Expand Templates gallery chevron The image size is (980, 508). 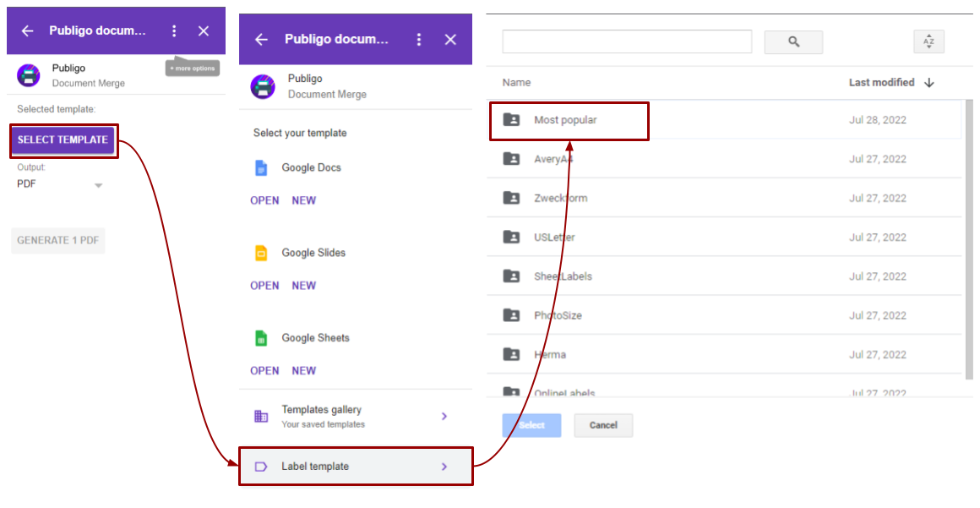pyautogui.click(x=444, y=416)
